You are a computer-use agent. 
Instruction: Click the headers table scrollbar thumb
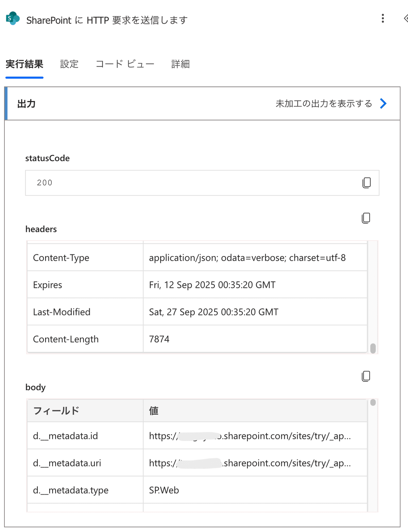tap(373, 348)
